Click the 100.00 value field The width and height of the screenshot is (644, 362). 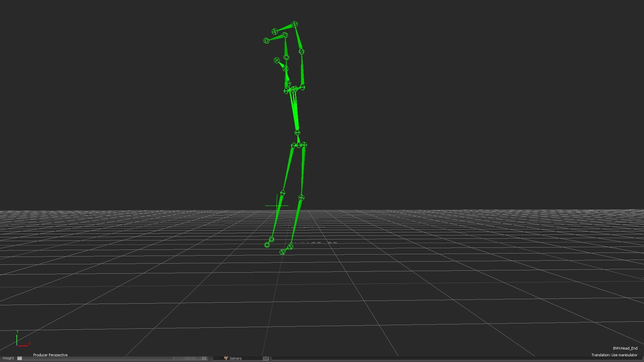pyautogui.click(x=190, y=358)
